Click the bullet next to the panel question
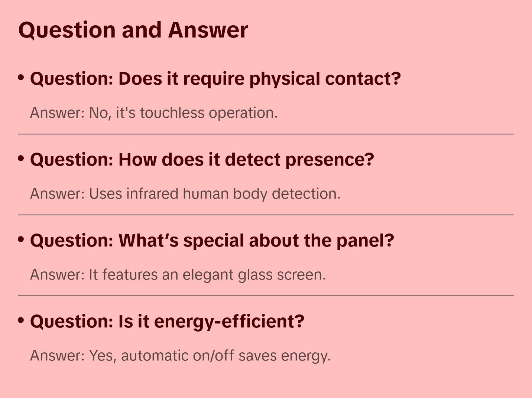 (21, 239)
